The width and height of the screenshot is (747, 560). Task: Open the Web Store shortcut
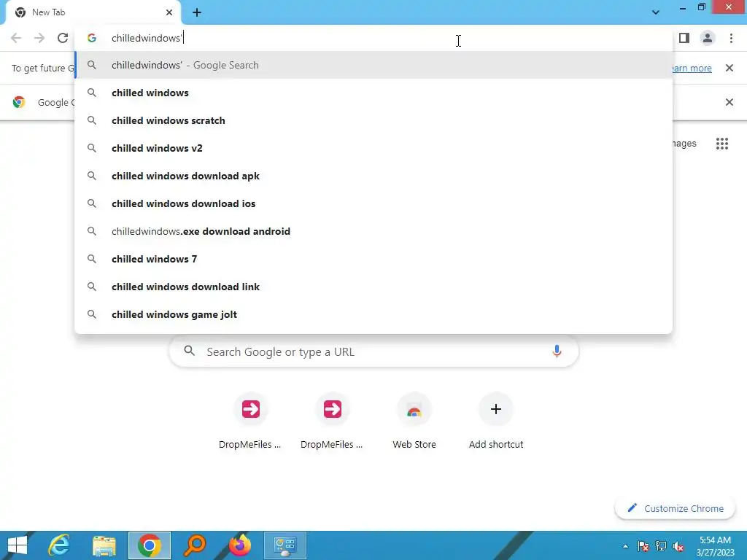(x=414, y=422)
